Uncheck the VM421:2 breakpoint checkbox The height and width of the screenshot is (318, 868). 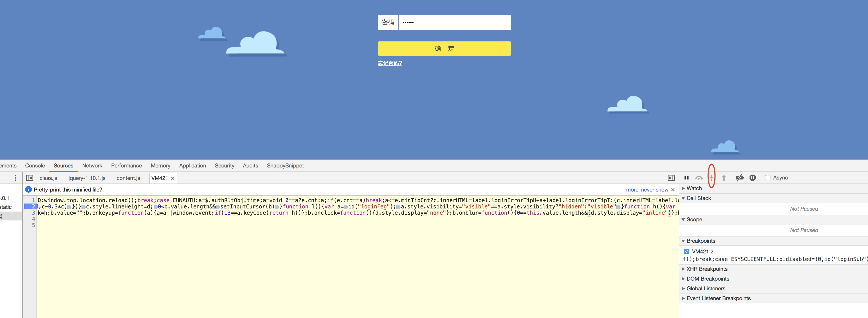[687, 251]
